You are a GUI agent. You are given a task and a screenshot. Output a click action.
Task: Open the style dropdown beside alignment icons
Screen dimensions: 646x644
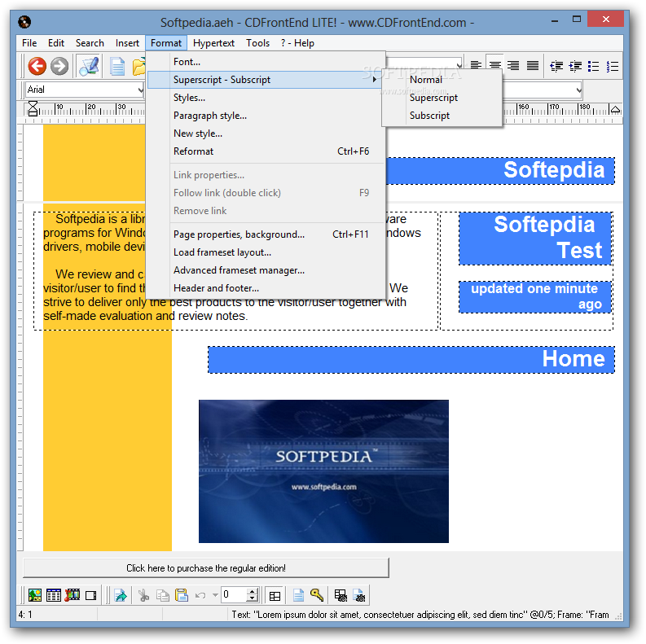459,64
